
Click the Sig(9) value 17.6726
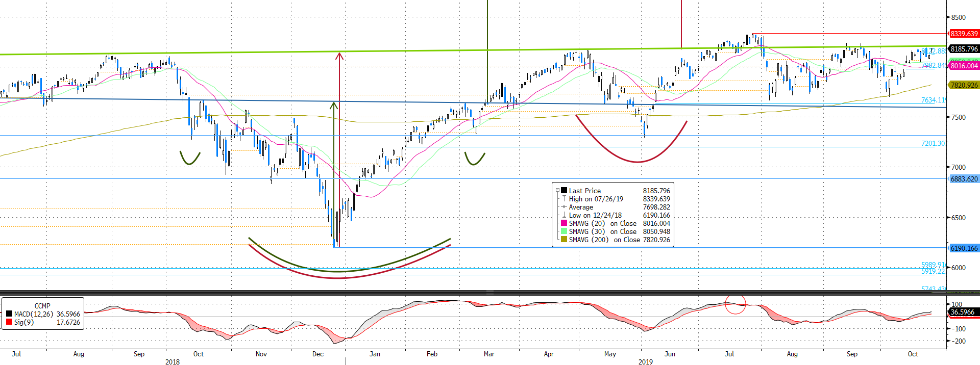pos(68,322)
